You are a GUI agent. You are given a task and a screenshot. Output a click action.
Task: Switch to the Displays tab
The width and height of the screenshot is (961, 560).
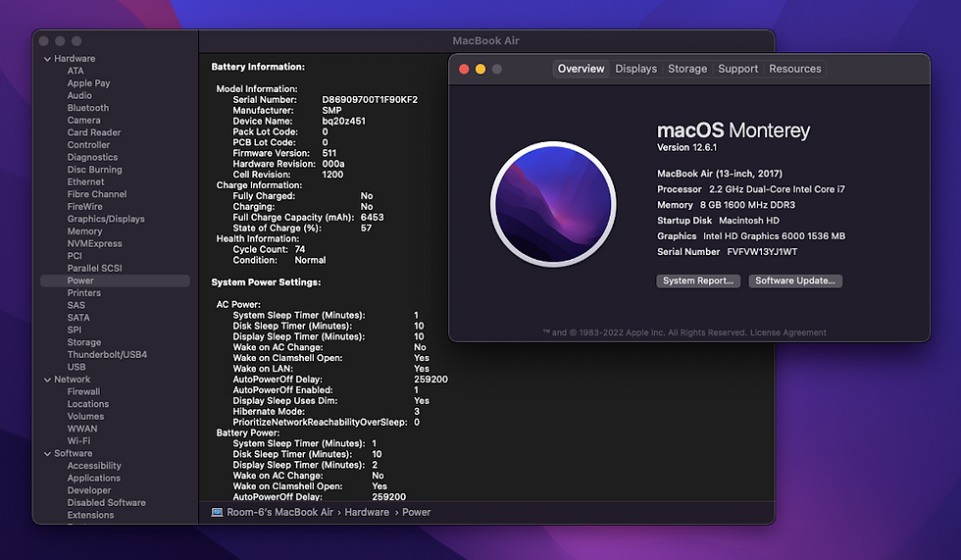[x=636, y=69]
